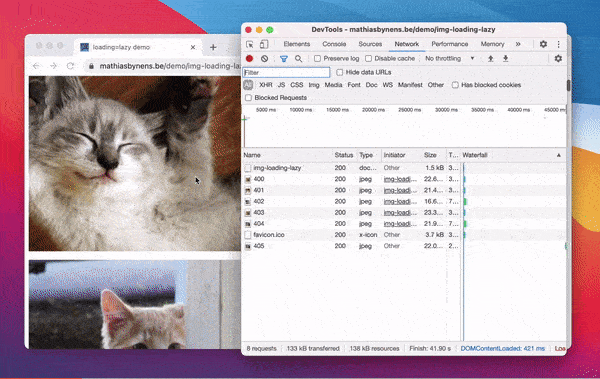Filter requests by the Img type

tap(314, 85)
